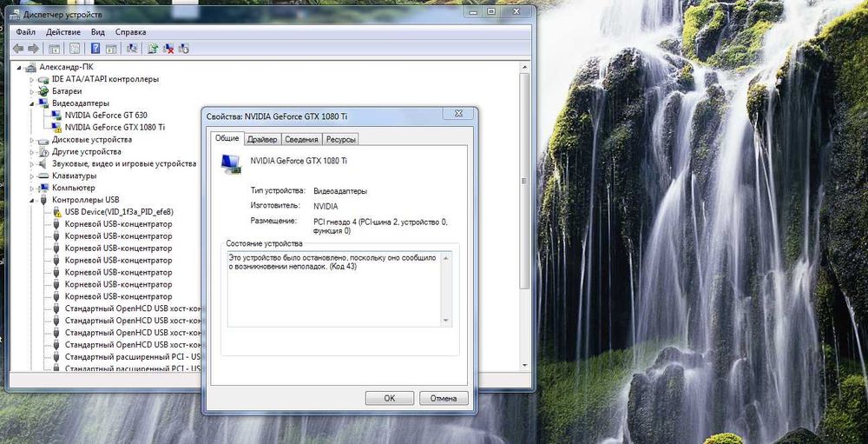Image resolution: width=868 pixels, height=444 pixels.
Task: Click down arrow in Состояние устройства box
Action: (x=446, y=321)
